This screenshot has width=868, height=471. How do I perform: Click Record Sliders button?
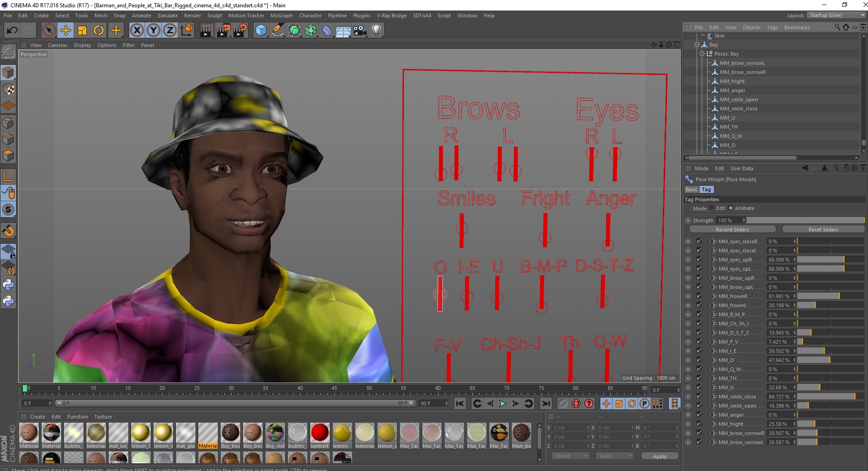[x=732, y=230]
